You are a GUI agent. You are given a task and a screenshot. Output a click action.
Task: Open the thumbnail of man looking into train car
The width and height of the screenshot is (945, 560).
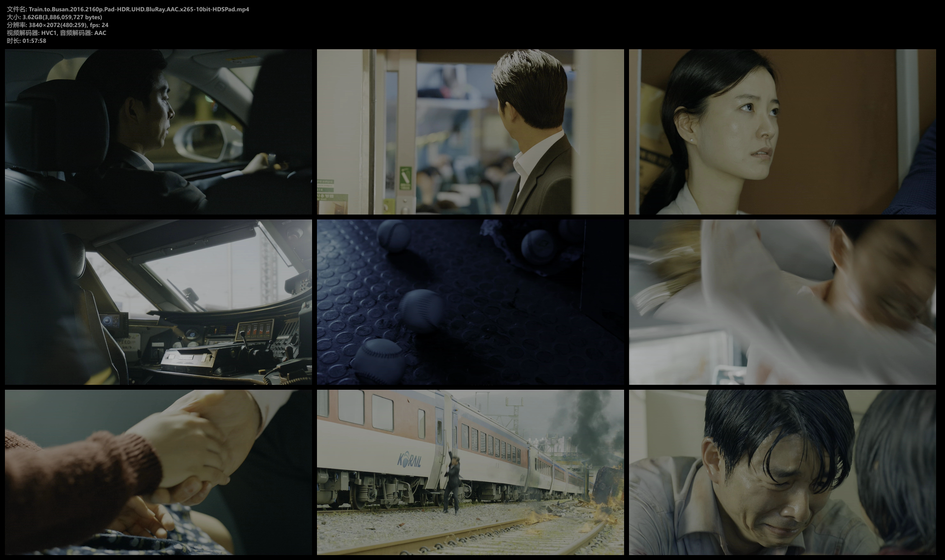(470, 131)
